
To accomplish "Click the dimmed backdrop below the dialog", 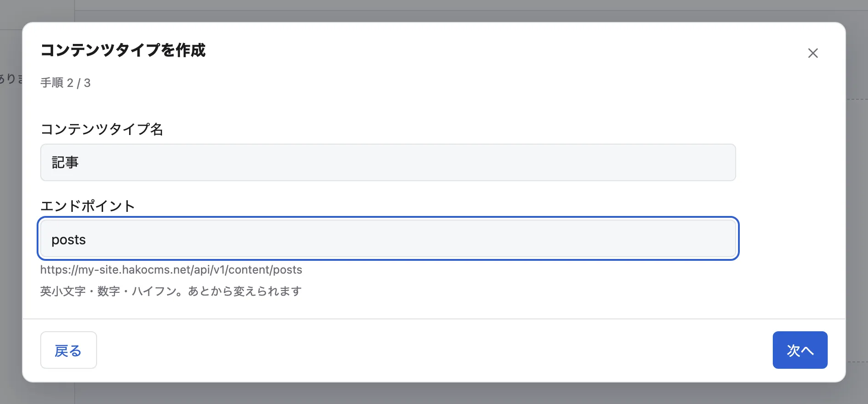I will click(x=434, y=393).
